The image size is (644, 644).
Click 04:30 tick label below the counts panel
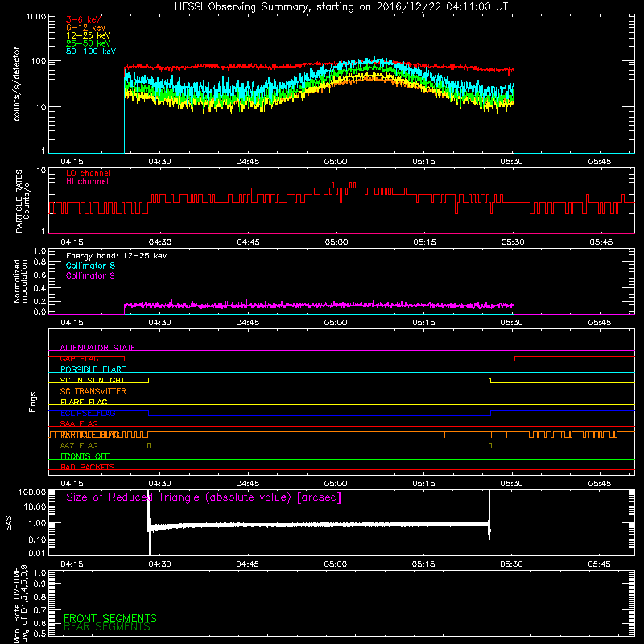(x=159, y=162)
